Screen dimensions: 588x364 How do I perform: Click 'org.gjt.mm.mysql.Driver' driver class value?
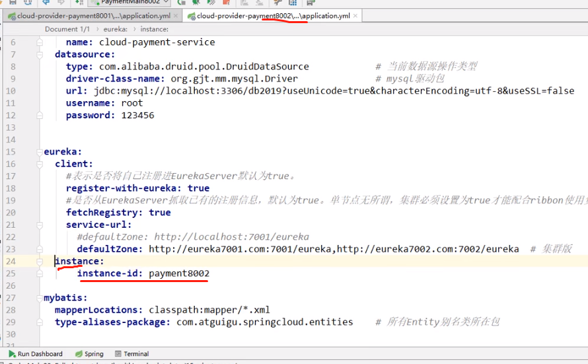tap(235, 79)
